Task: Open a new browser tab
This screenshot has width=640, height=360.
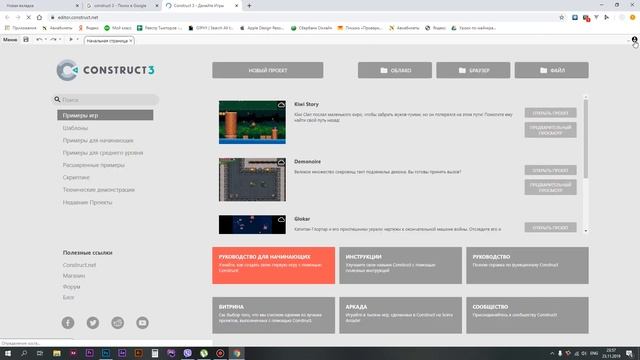Action: pyautogui.click(x=249, y=6)
